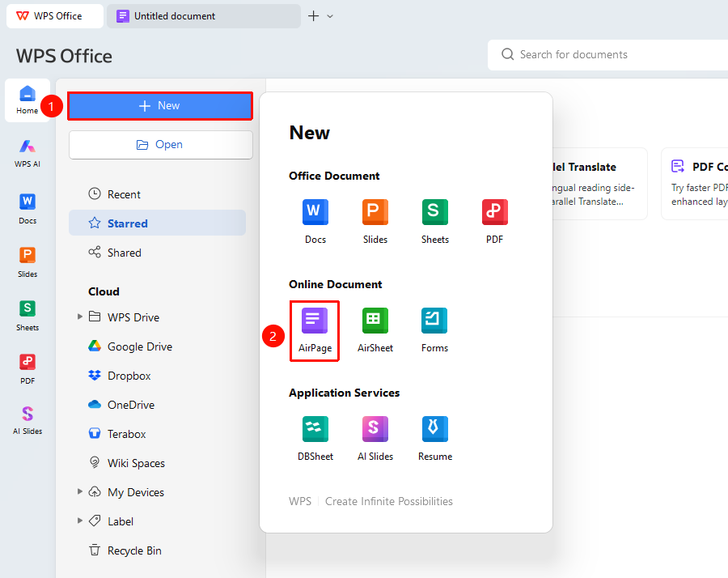Select the Starred files list
This screenshot has height=578, width=728.
[x=158, y=223]
